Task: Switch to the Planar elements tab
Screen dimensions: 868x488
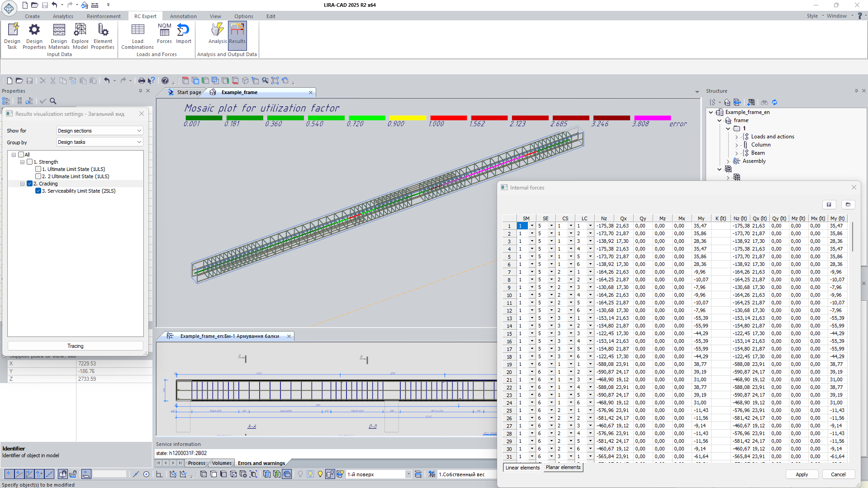Action: (x=563, y=467)
